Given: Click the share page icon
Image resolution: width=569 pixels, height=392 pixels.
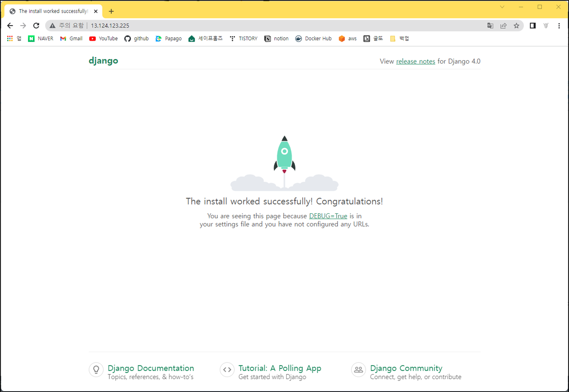Looking at the screenshot, I should tap(503, 26).
